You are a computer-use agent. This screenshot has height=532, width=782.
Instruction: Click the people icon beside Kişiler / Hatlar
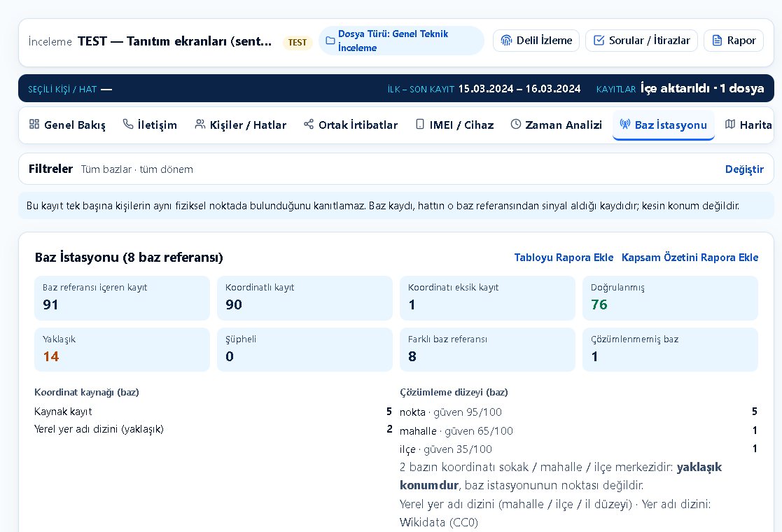click(200, 124)
